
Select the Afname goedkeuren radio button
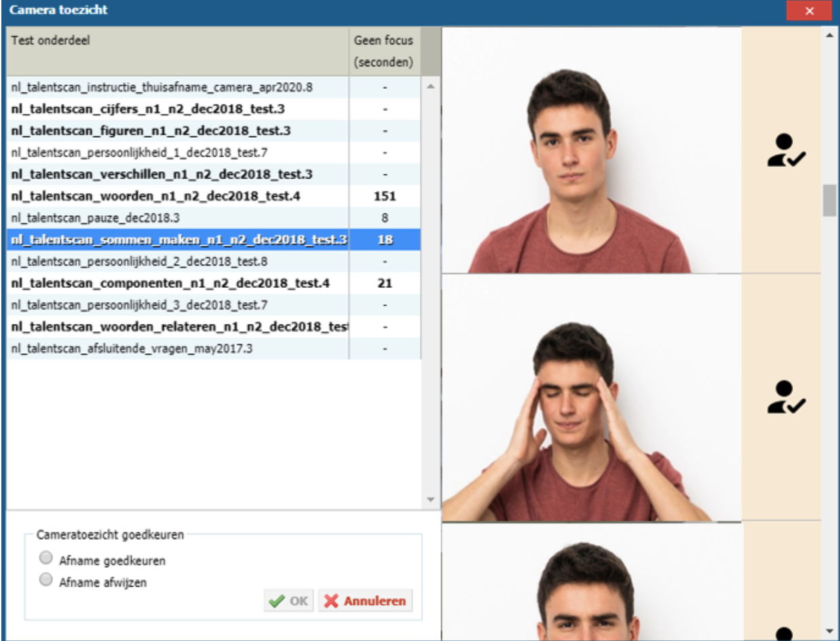click(x=46, y=560)
